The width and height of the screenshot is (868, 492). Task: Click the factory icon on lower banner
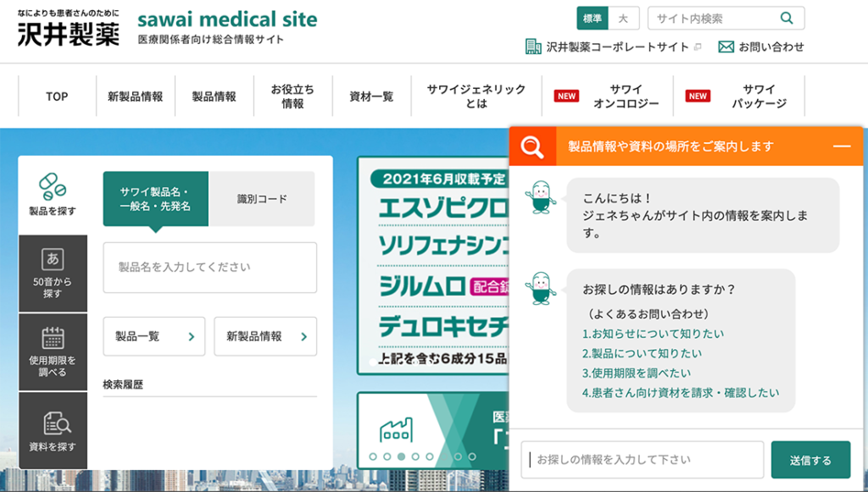[396, 429]
